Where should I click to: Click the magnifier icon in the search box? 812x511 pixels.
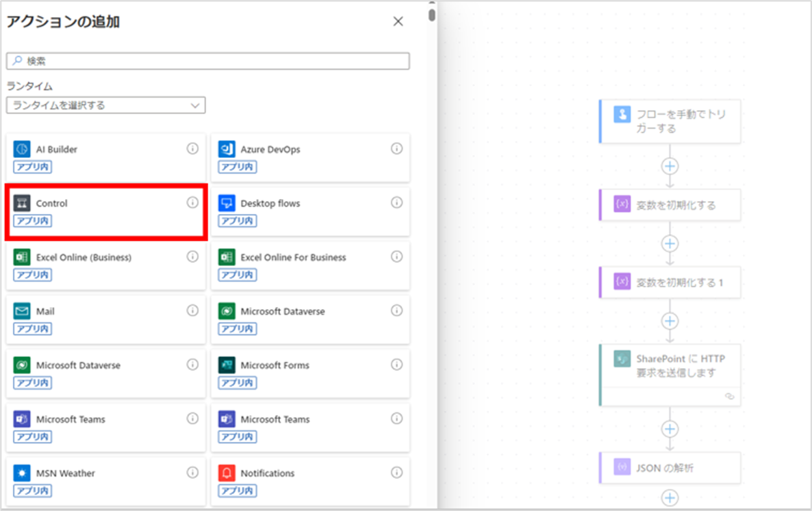pos(18,60)
